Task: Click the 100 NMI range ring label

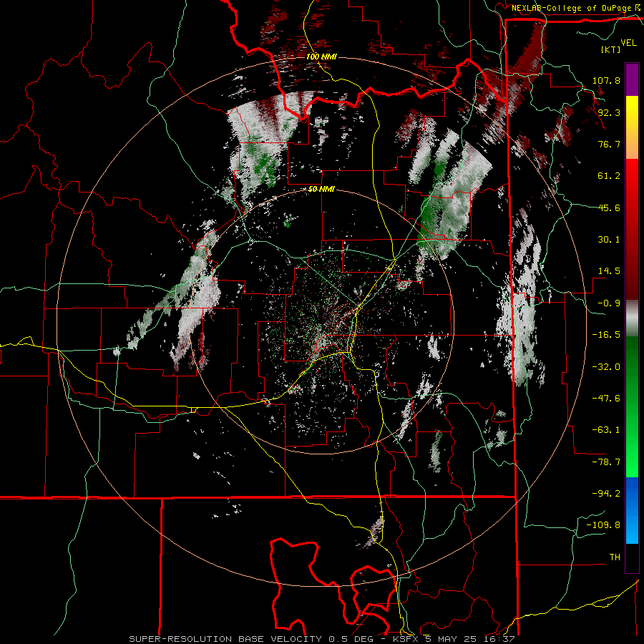Action: coord(321,57)
